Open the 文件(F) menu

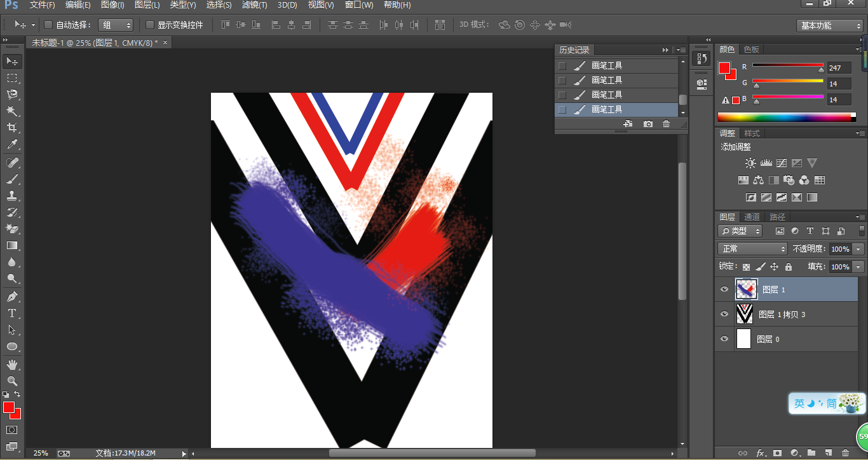pos(43,5)
